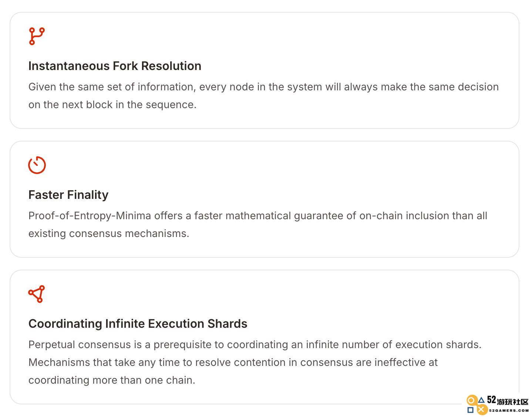Viewport: 532px width, 417px height.
Task: Click the Proof-of-Entropy-Minima description text
Action: pyautogui.click(x=258, y=224)
